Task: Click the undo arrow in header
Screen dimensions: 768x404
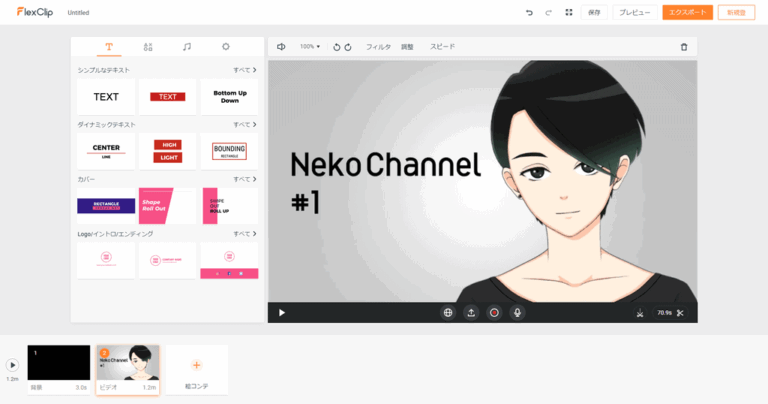Action: tap(529, 13)
